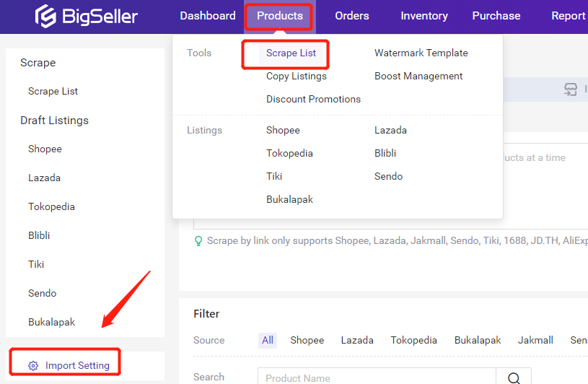Open Watermark Template option
Image resolution: width=588 pixels, height=384 pixels.
click(421, 53)
